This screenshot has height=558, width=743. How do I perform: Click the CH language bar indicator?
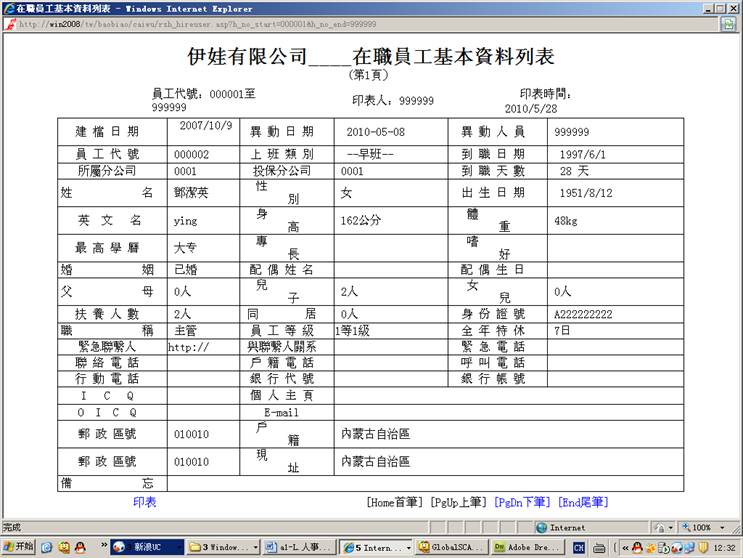(579, 547)
